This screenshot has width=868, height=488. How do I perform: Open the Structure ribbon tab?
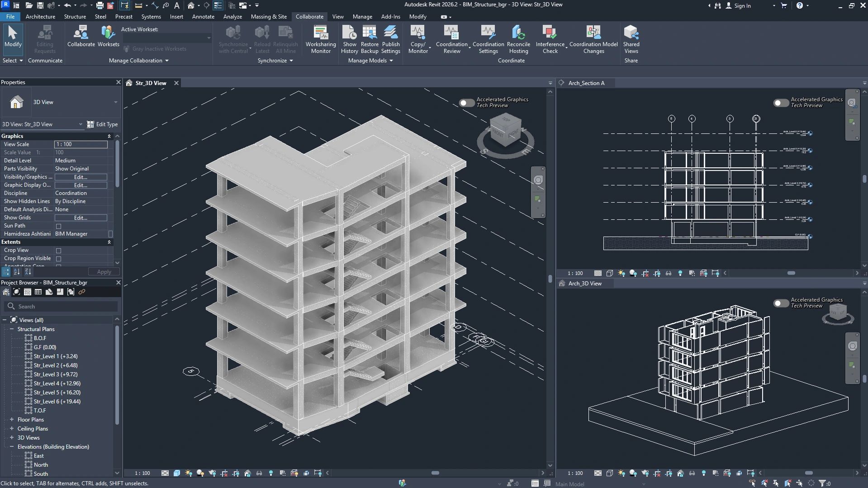75,17
